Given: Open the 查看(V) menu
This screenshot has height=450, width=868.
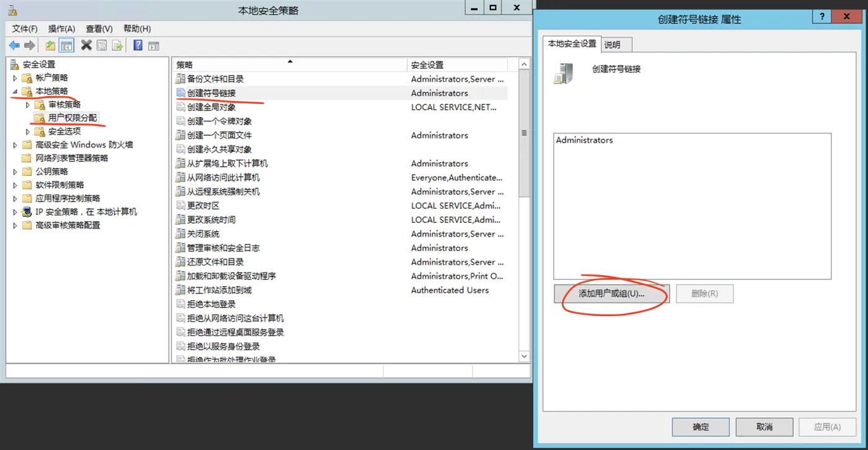Looking at the screenshot, I should 99,29.
